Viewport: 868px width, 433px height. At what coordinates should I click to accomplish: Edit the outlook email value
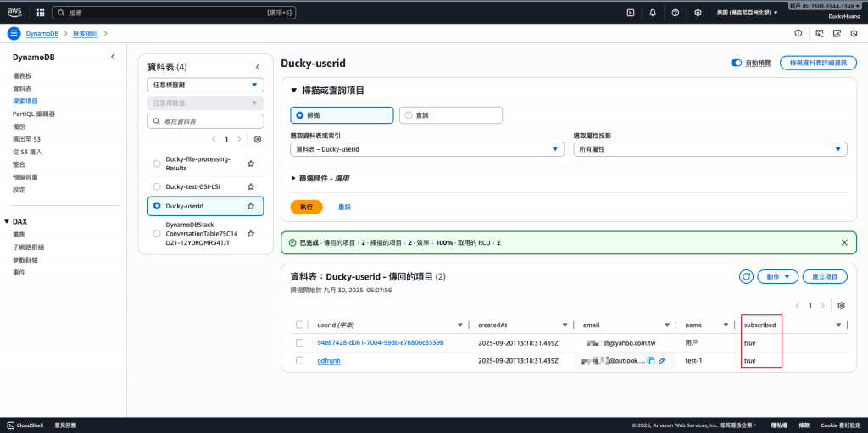pos(662,360)
